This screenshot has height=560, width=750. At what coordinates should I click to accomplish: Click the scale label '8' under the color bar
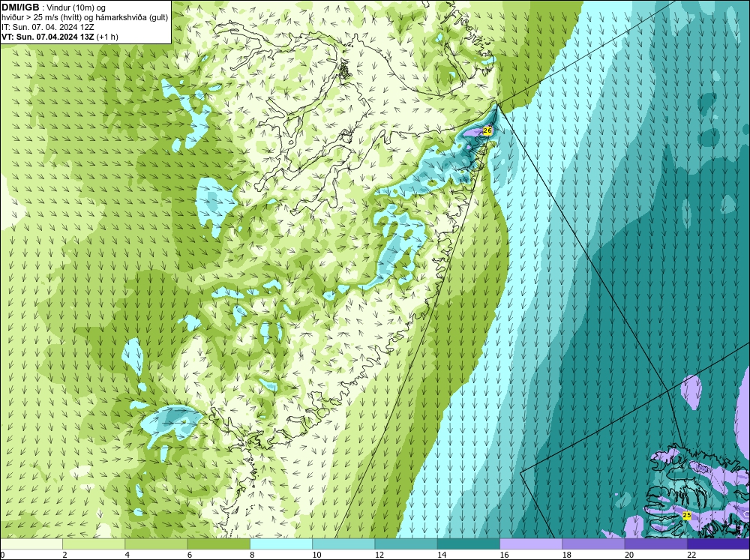coord(252,555)
